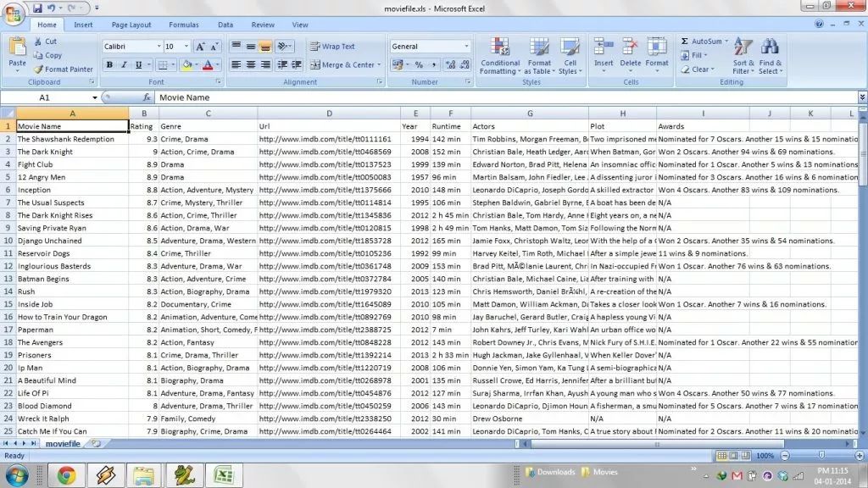The width and height of the screenshot is (868, 488).
Task: Copy the selected cells
Action: coord(47,55)
